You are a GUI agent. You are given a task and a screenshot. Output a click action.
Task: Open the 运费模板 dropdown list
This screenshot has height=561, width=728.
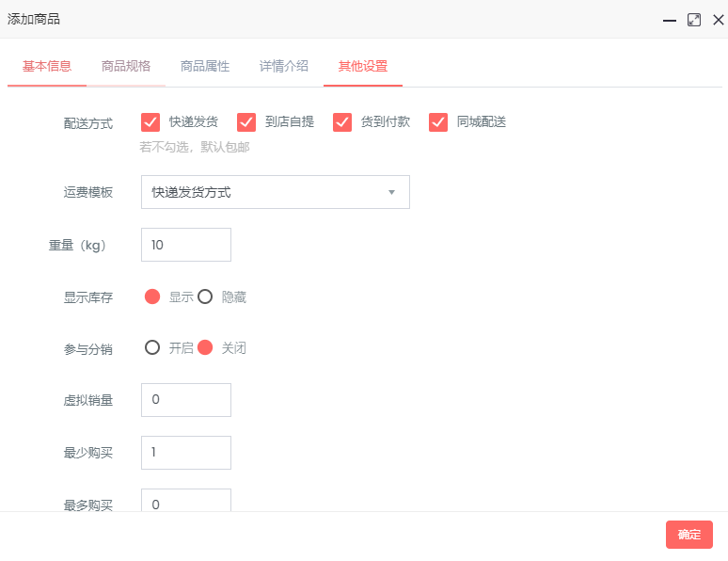tap(275, 192)
